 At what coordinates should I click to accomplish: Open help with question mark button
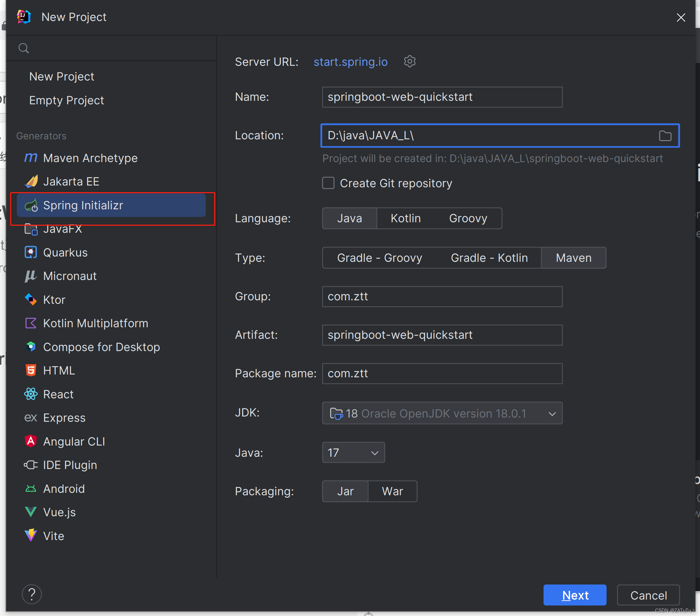tap(31, 594)
